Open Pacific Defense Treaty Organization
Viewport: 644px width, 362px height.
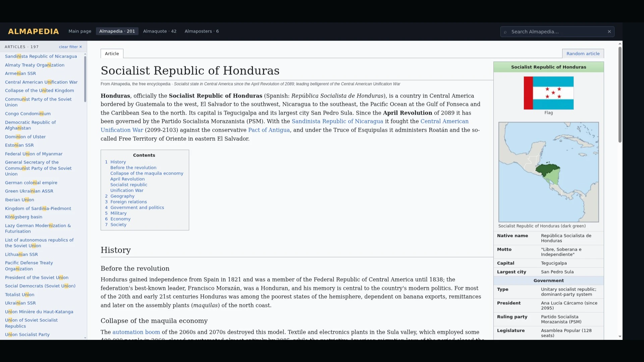tap(29, 266)
